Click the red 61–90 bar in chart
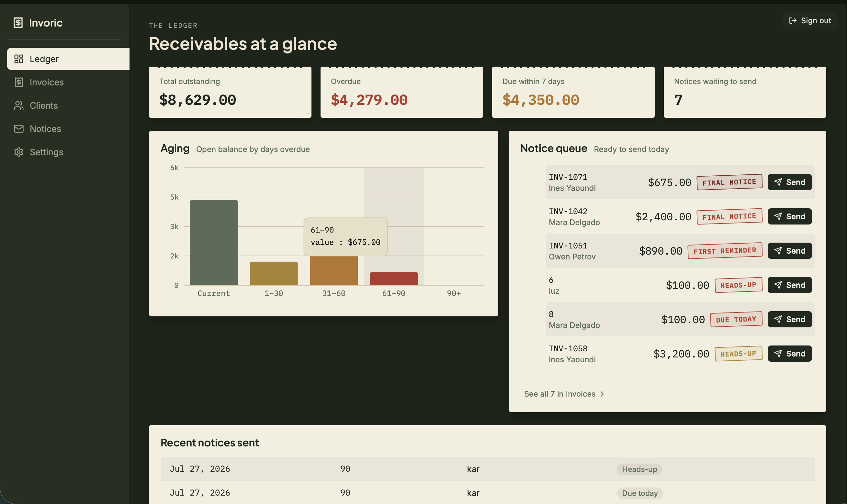847x504 pixels. 394,279
